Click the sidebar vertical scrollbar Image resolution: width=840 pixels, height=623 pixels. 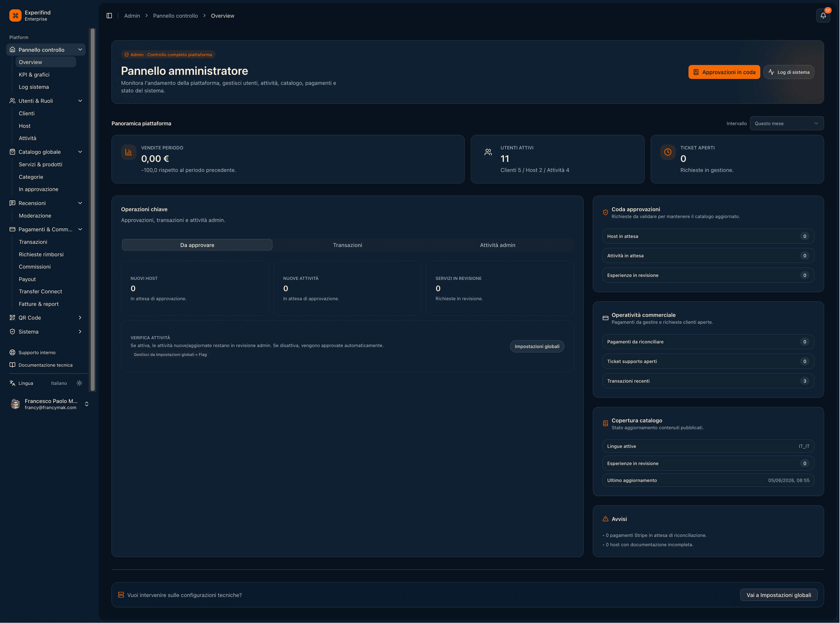pos(93,210)
